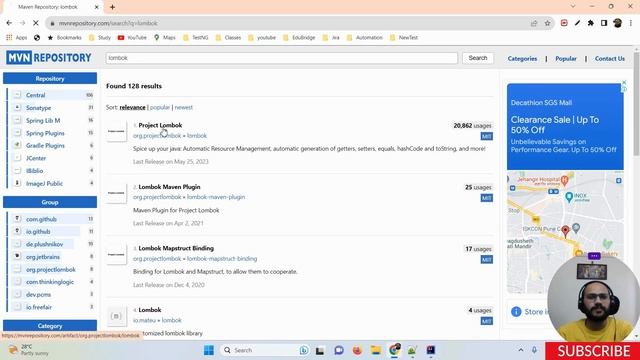Viewport: 640px width, 360px height.
Task: Click the Search button
Action: pyautogui.click(x=478, y=58)
